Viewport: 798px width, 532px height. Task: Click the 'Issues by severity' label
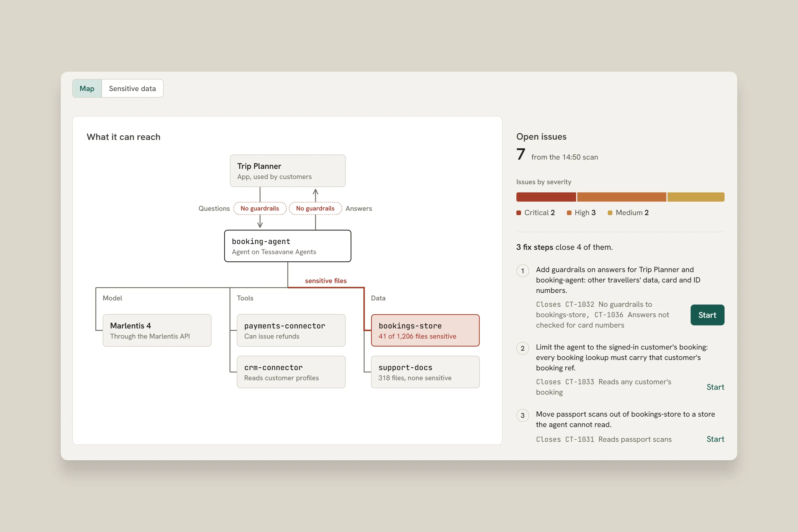tap(544, 182)
